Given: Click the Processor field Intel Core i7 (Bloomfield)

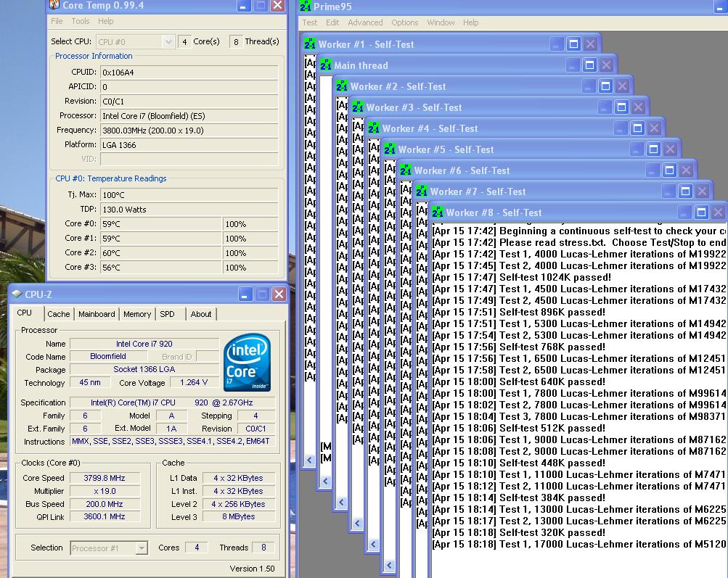Looking at the screenshot, I should pyautogui.click(x=189, y=116).
